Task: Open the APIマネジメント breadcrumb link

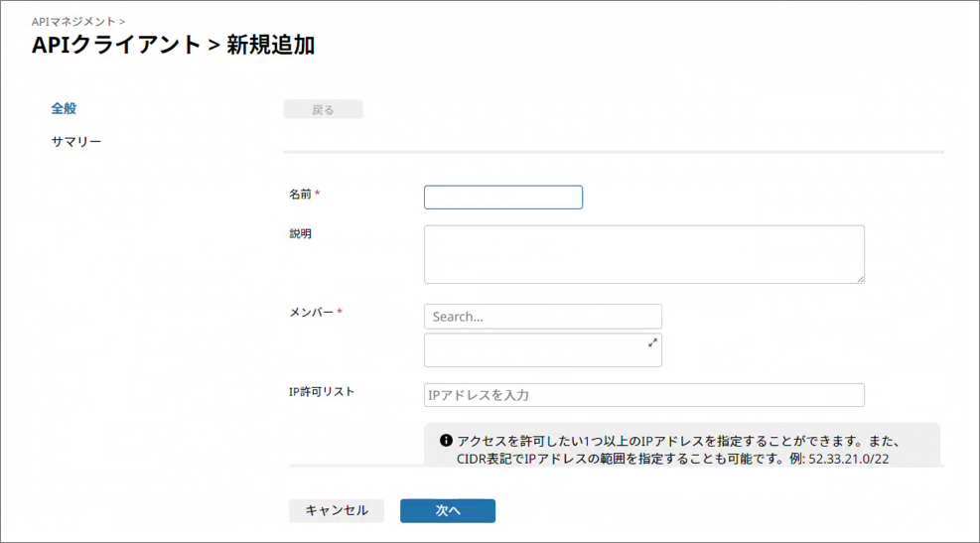Action: (73, 20)
